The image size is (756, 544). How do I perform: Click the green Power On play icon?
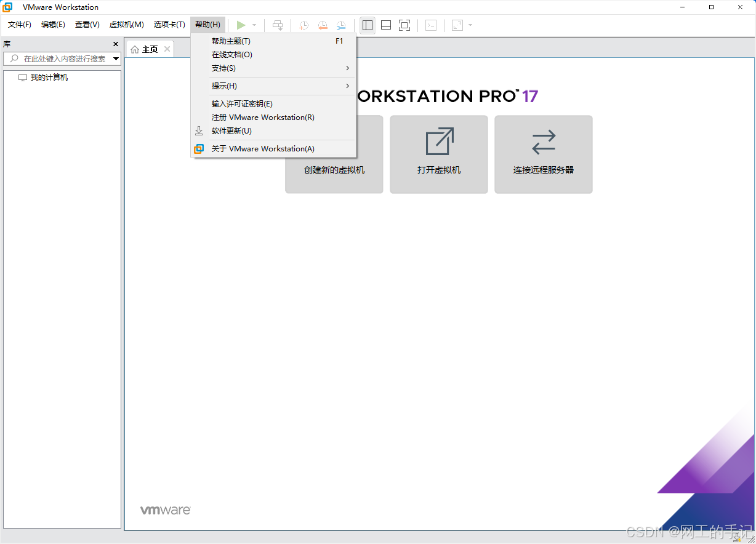pos(241,25)
